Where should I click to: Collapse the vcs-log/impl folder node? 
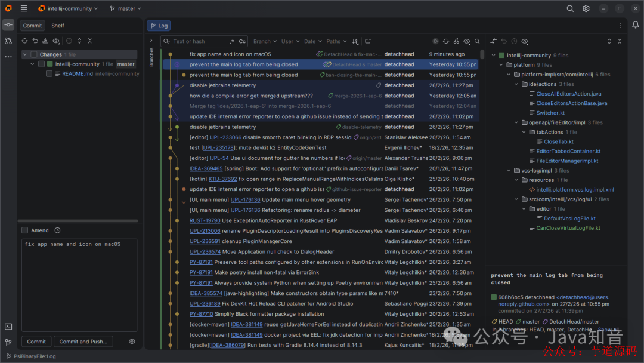pyautogui.click(x=509, y=171)
